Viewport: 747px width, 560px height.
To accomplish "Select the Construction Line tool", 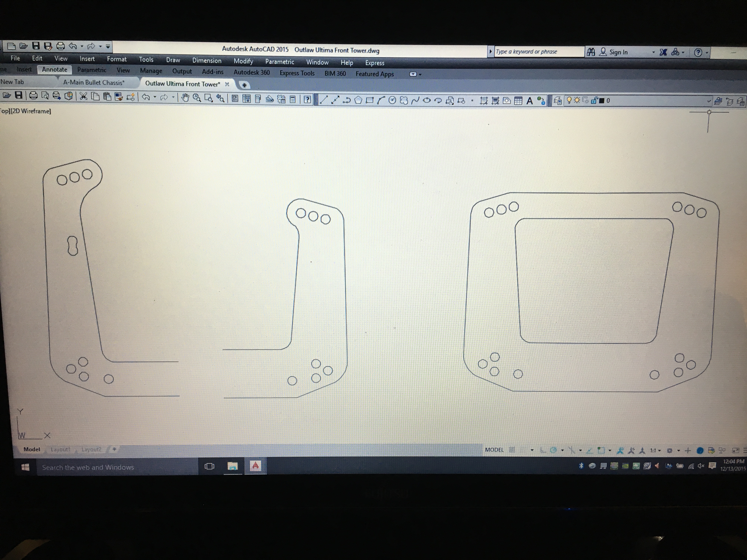I will pyautogui.click(x=335, y=100).
